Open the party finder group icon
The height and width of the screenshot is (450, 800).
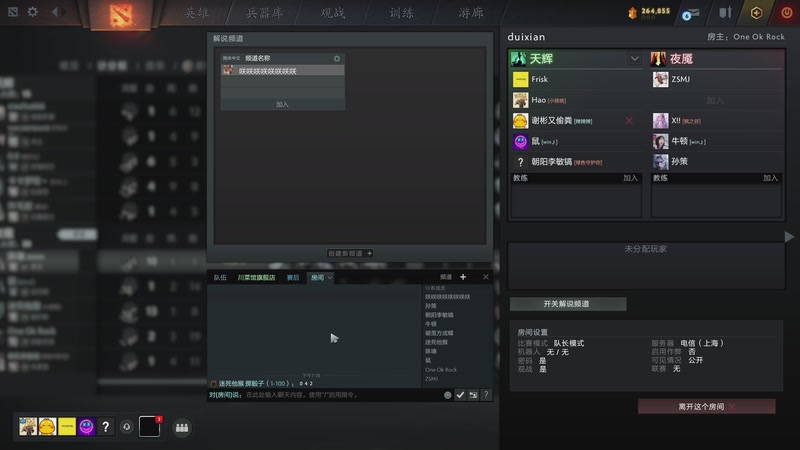[182, 428]
